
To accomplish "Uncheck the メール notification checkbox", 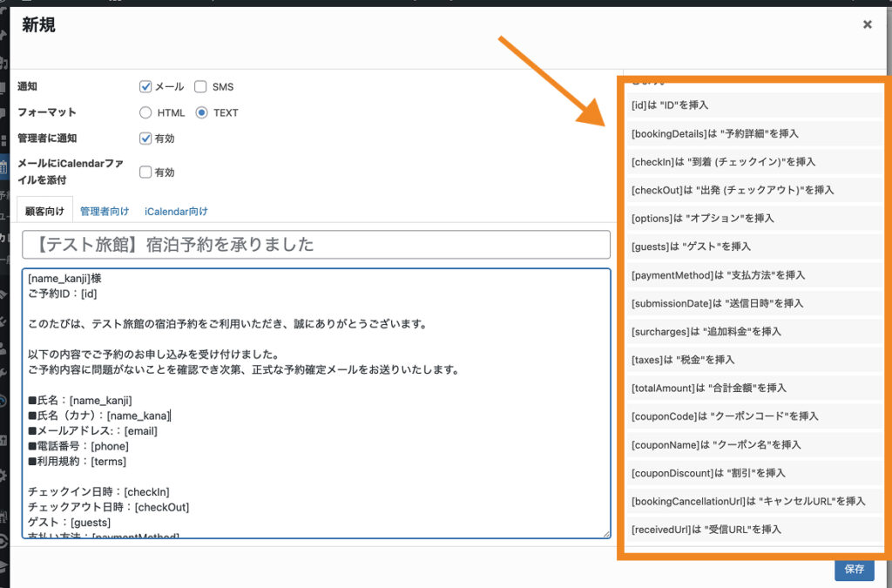I will click(145, 87).
